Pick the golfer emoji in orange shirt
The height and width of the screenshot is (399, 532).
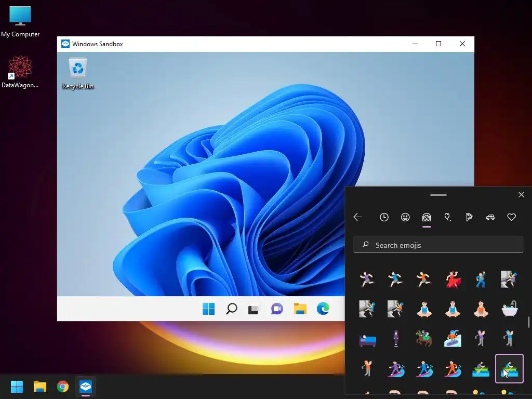(367, 368)
